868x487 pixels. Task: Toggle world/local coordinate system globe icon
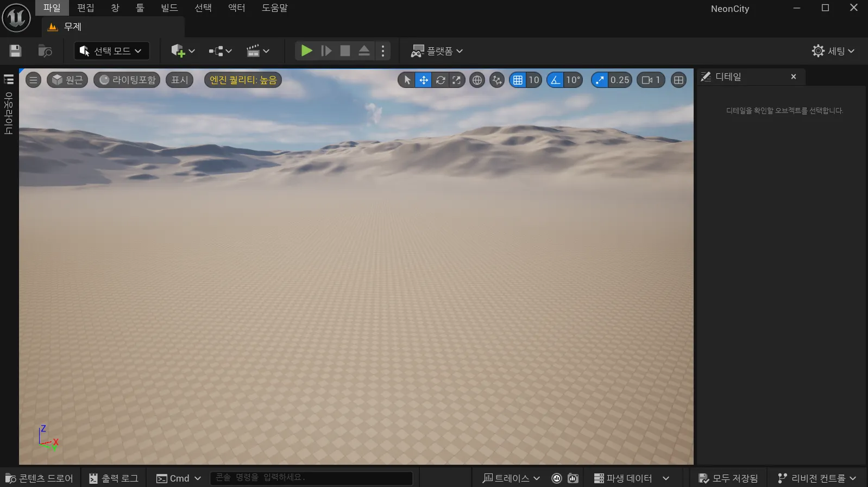[477, 80]
